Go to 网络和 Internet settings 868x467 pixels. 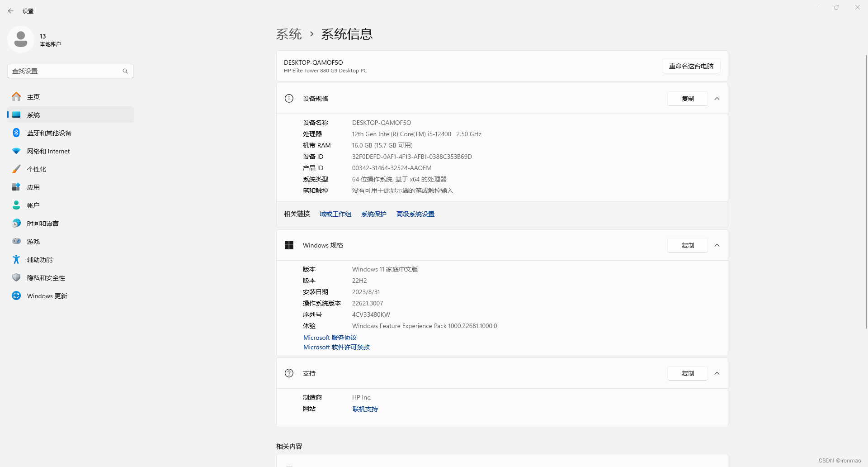[x=71, y=151]
